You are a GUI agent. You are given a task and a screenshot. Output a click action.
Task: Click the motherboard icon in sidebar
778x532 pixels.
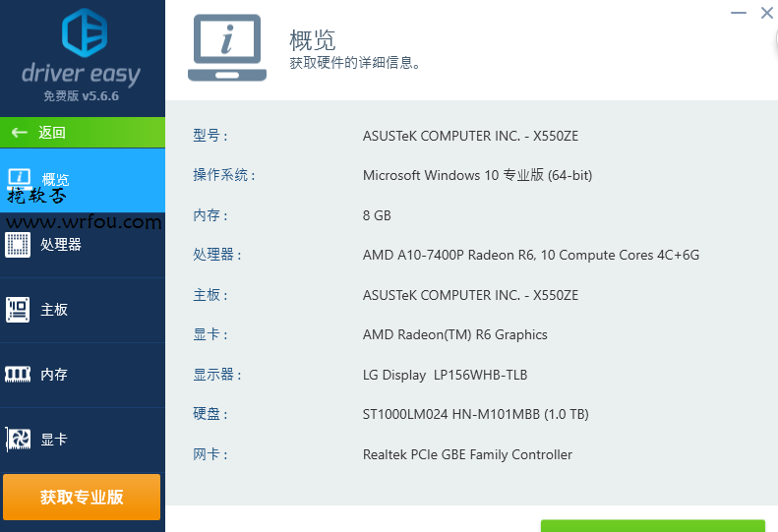click(18, 310)
